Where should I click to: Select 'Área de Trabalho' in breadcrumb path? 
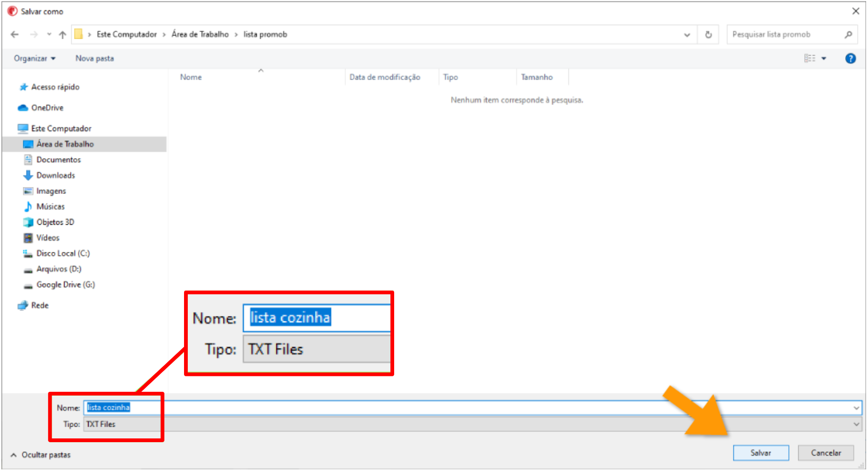200,35
